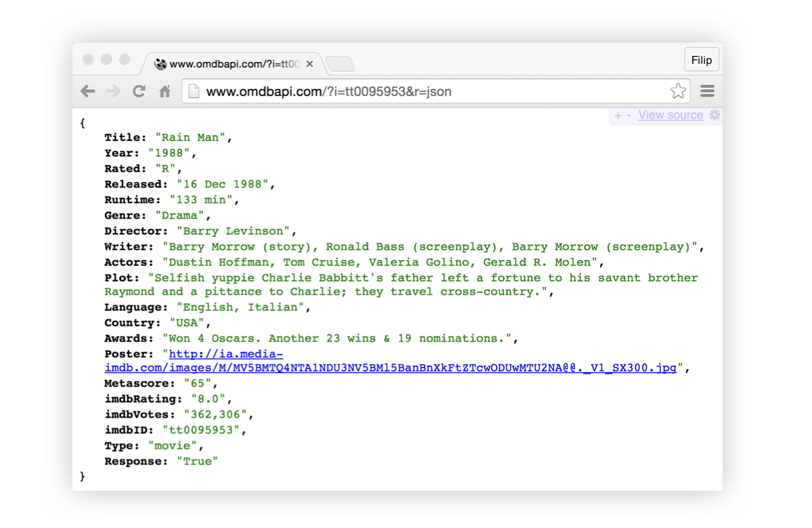Click the browser Forward arrow
Viewport: 812px width, 528px height.
click(113, 91)
